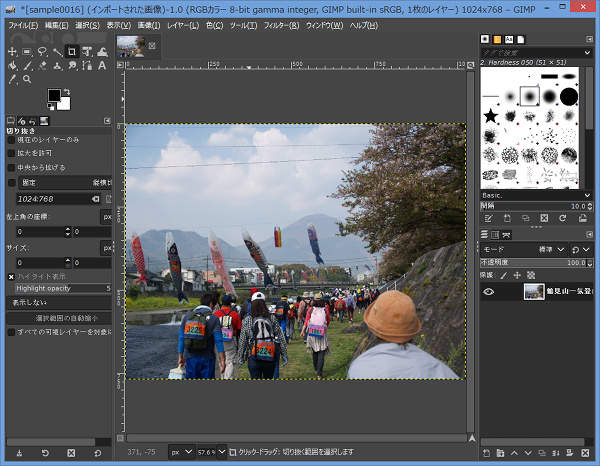
Task: Click the black foreground color swatch
Action: click(55, 96)
